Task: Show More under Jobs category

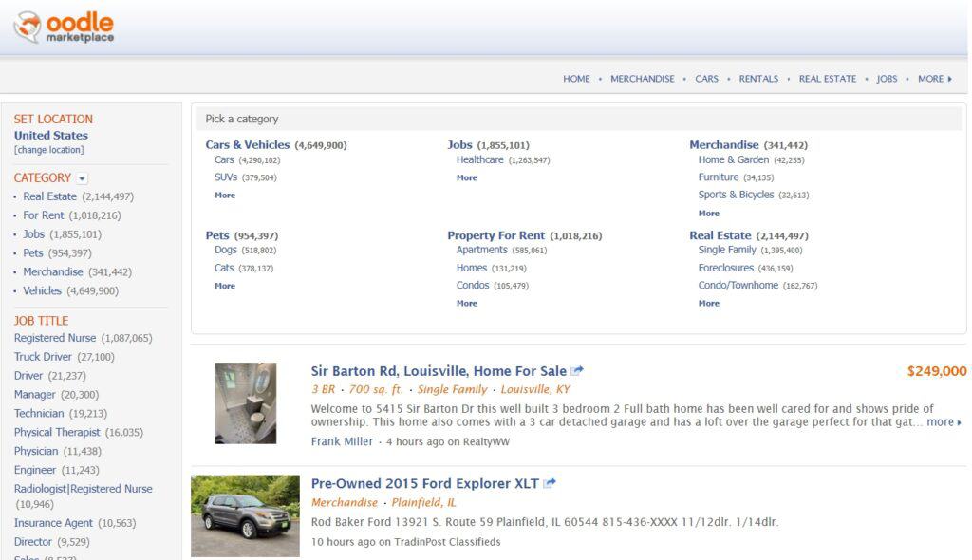Action: click(467, 177)
